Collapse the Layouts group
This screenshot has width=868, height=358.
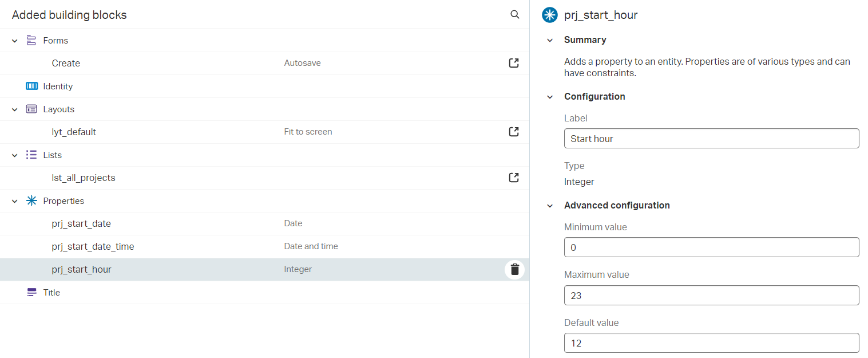(x=15, y=109)
